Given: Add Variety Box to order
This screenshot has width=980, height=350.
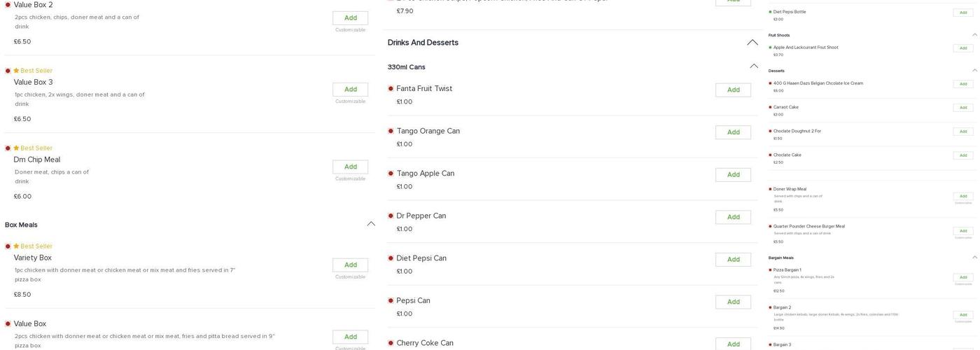Looking at the screenshot, I should [x=350, y=265].
